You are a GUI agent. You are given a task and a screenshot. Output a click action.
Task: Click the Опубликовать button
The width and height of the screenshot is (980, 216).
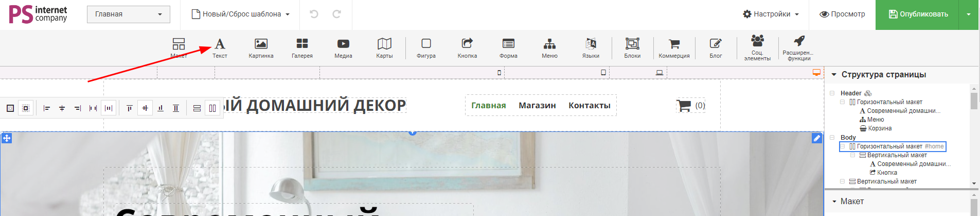pyautogui.click(x=917, y=14)
